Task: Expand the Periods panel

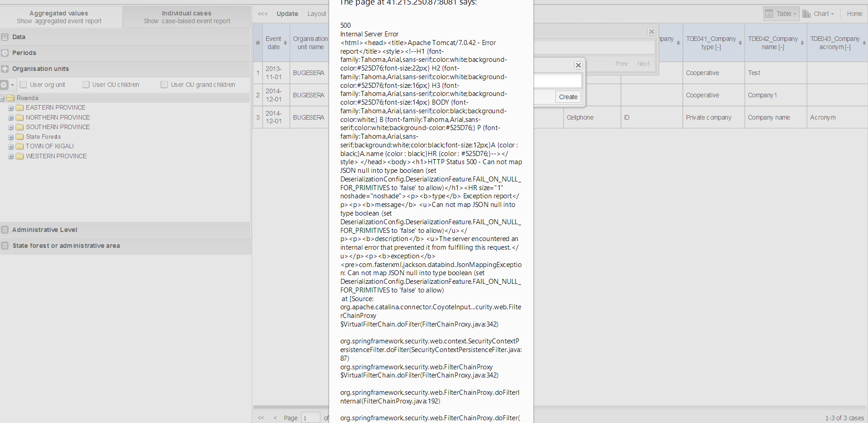Action: (125, 53)
